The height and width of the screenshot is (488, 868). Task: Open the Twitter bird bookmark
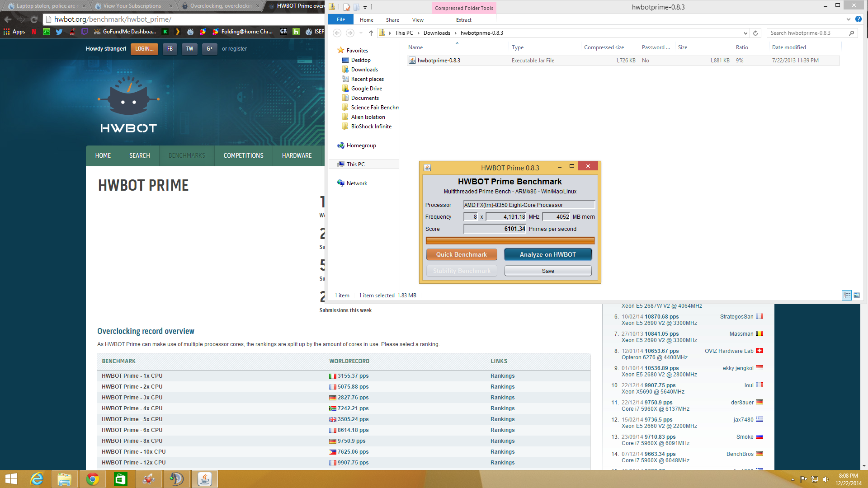(x=59, y=32)
